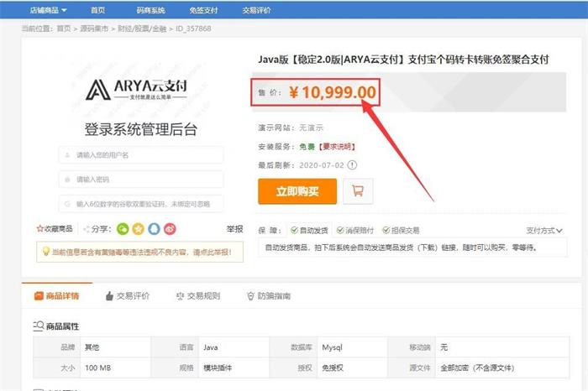The width and height of the screenshot is (588, 391).
Task: Click the 模块插件 specification value
Action: [x=218, y=368]
